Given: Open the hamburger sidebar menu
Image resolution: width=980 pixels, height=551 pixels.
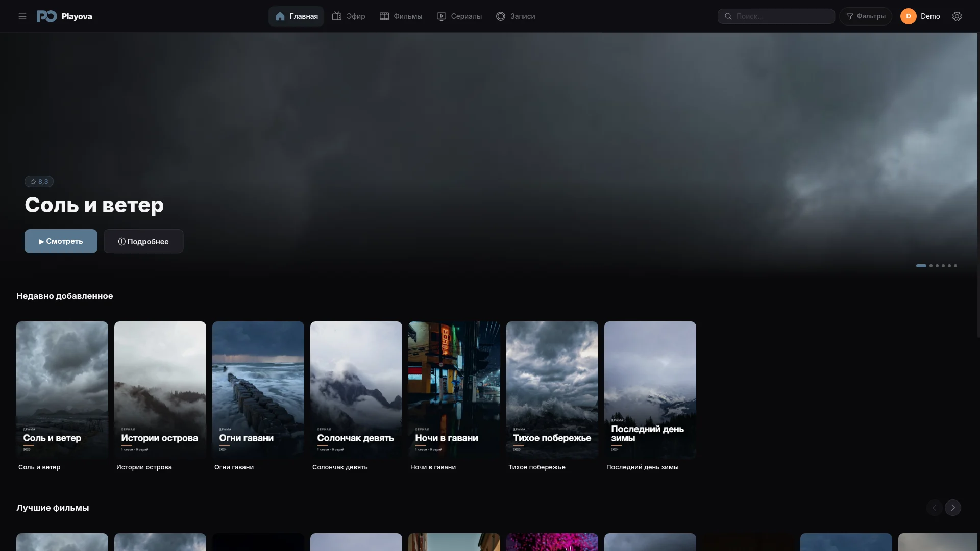Looking at the screenshot, I should [22, 16].
